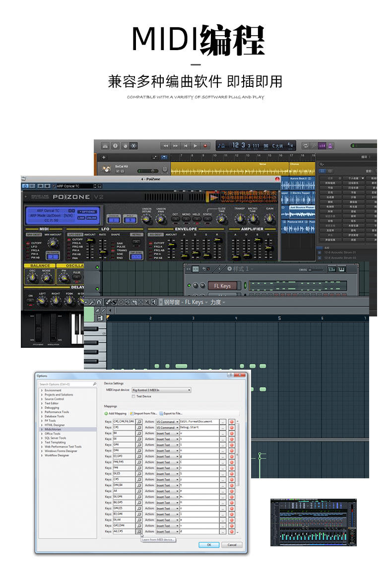Toggle the GarageBand Editors scissors icon
392x586 pixels.
(133, 146)
